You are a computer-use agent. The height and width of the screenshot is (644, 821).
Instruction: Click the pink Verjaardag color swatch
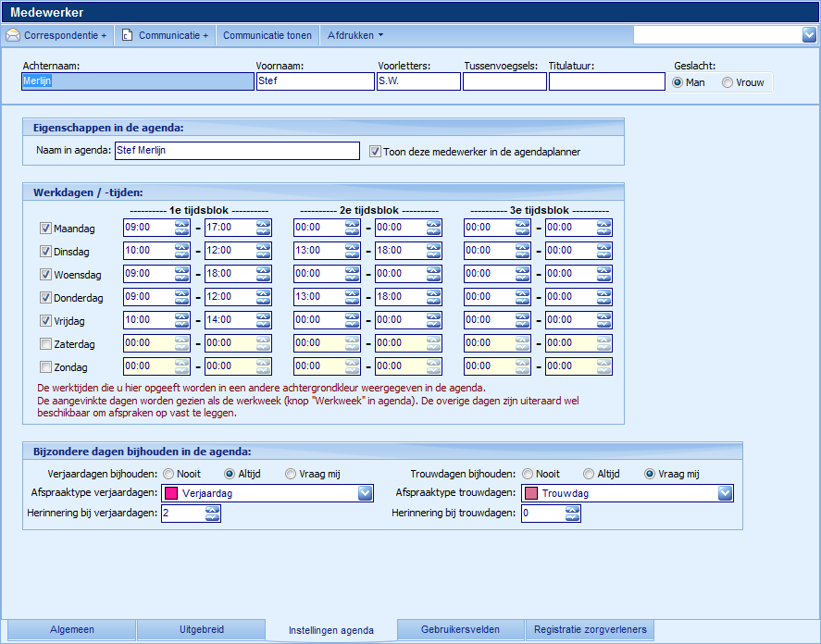171,493
